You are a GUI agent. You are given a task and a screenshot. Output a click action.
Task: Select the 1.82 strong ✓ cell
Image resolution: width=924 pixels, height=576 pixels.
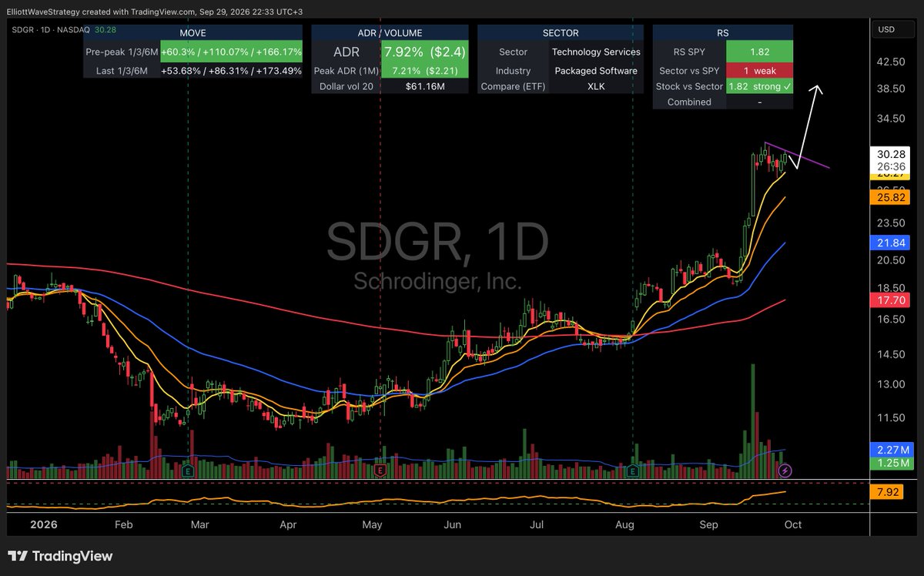tap(760, 86)
